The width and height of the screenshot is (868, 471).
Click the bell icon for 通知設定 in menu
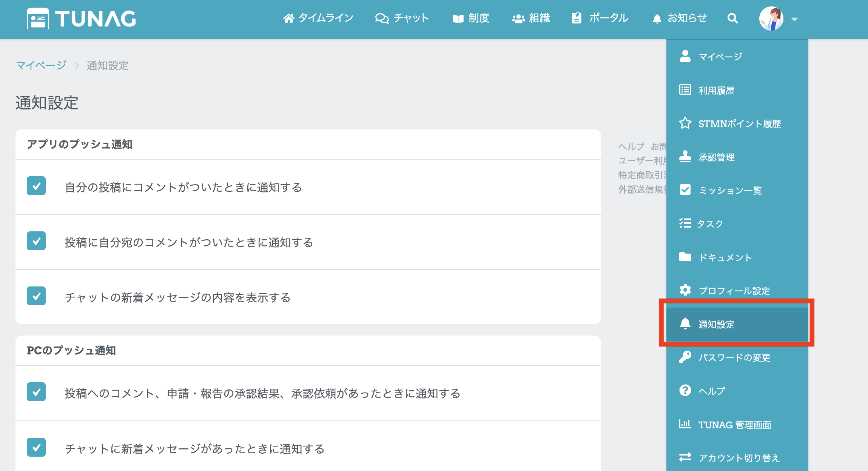(685, 323)
